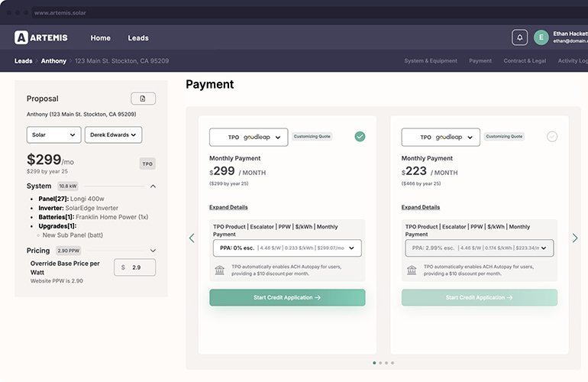588x382 pixels.
Task: Go to next payment card with right arrow
Action: [575, 238]
